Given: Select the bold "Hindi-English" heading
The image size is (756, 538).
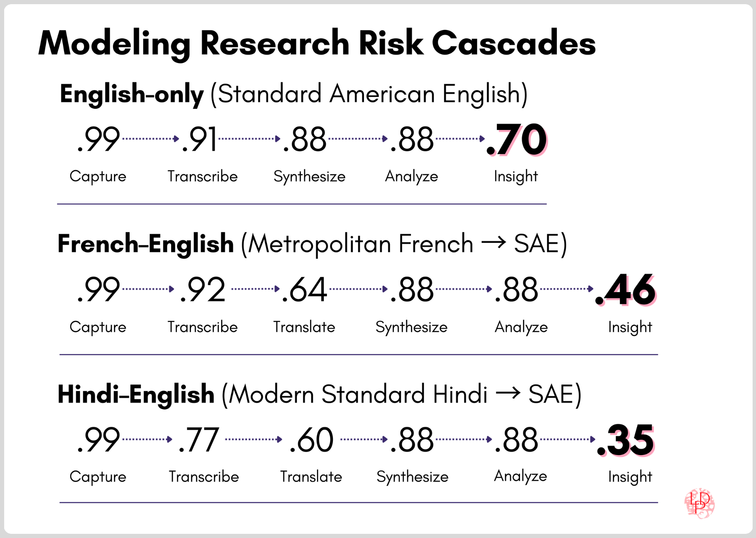Looking at the screenshot, I should [136, 394].
